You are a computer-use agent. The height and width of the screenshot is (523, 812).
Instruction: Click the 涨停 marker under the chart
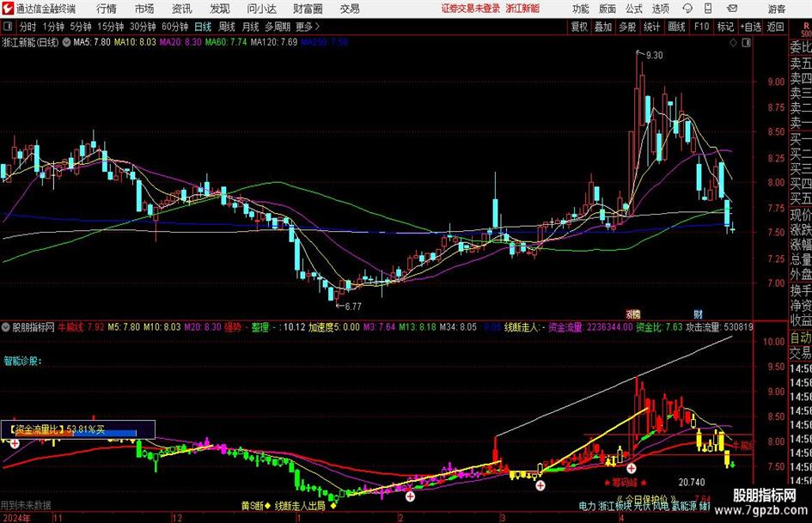(x=633, y=314)
